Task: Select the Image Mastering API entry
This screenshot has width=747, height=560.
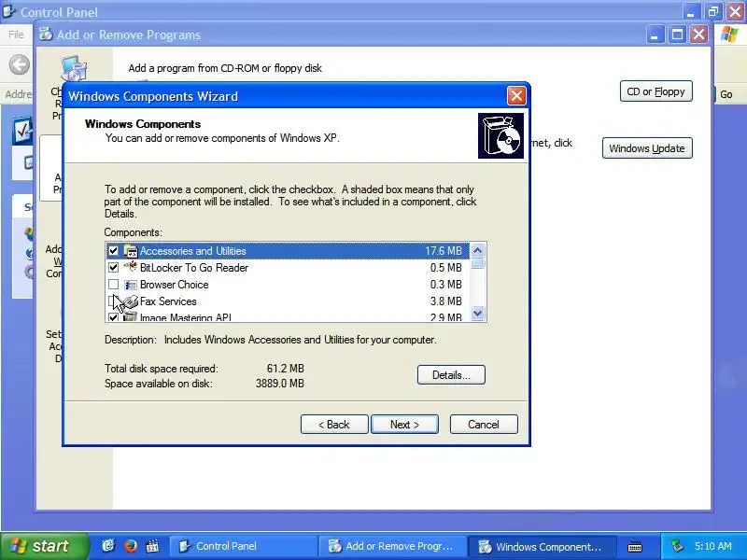Action: tap(186, 317)
